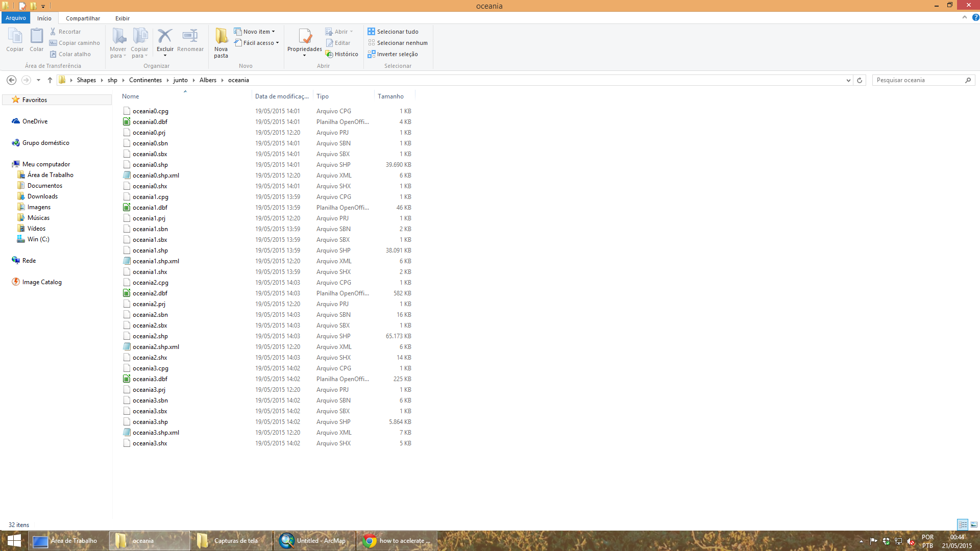Select file oceania2.shp.xml

pos(156,347)
